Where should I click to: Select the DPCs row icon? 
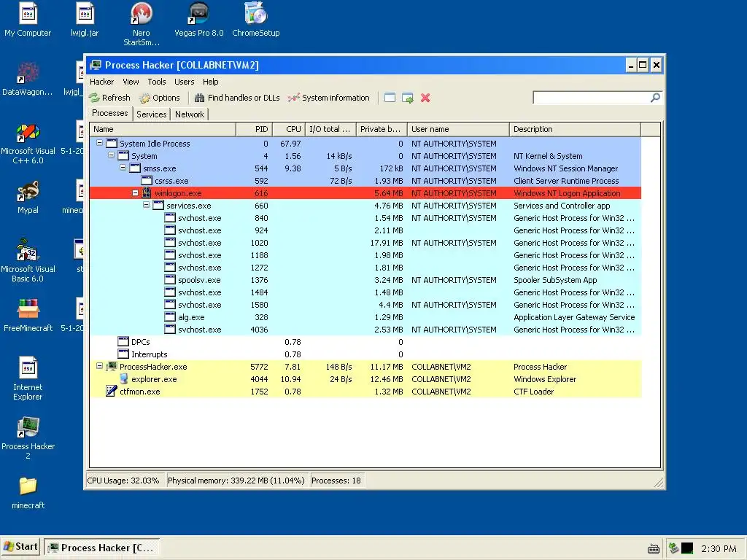[x=123, y=341]
